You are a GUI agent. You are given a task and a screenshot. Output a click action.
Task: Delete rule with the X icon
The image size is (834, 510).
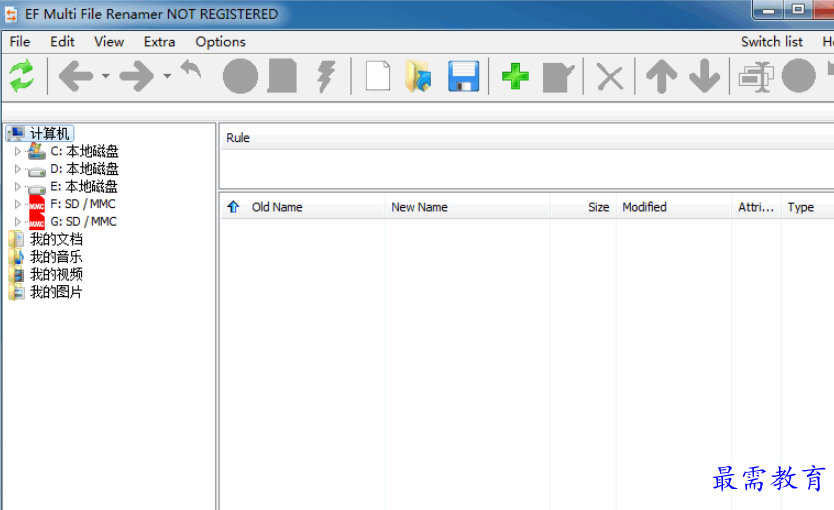click(x=610, y=78)
